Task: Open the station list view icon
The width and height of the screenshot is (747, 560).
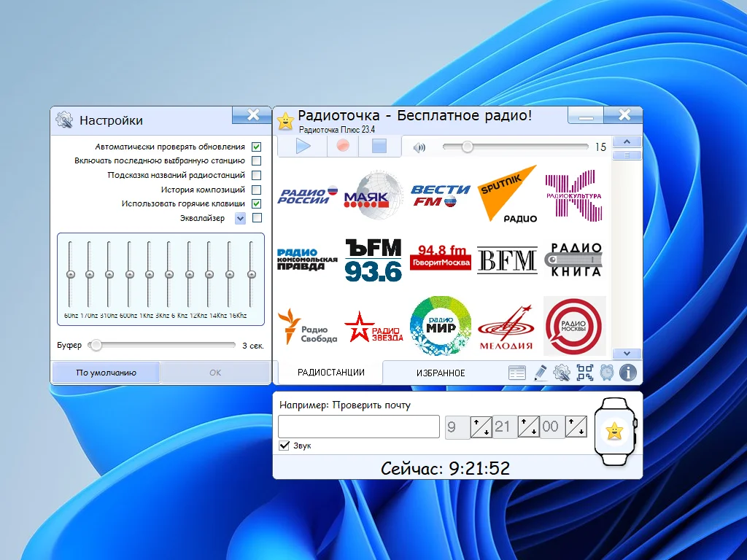Action: click(x=517, y=373)
